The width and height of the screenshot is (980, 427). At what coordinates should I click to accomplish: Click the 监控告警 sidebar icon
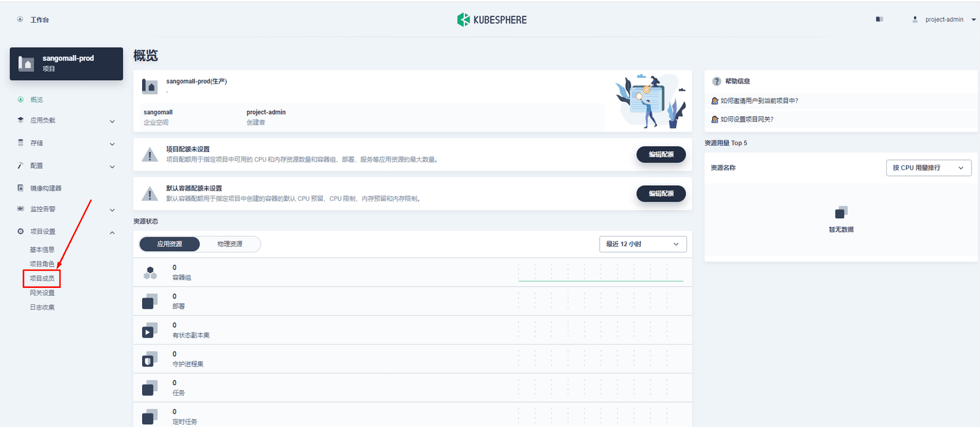click(20, 209)
